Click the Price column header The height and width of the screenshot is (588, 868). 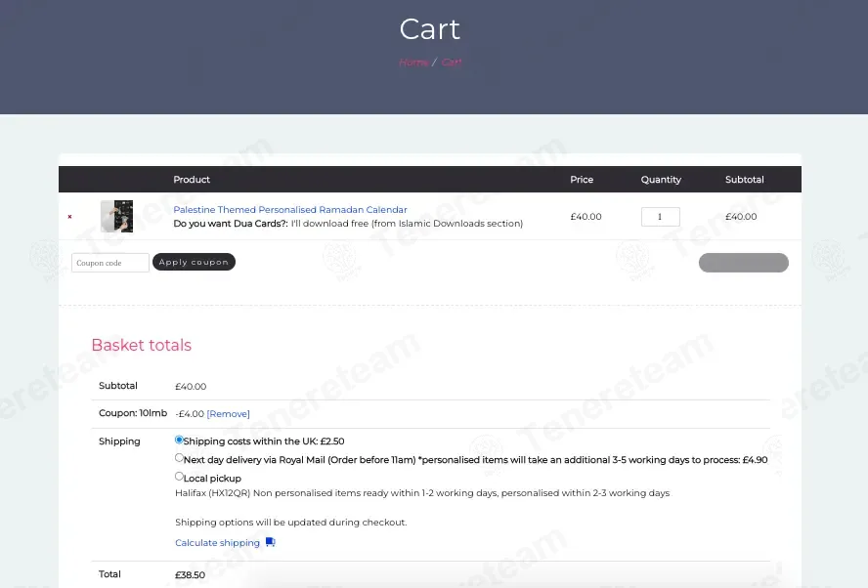[x=582, y=179]
